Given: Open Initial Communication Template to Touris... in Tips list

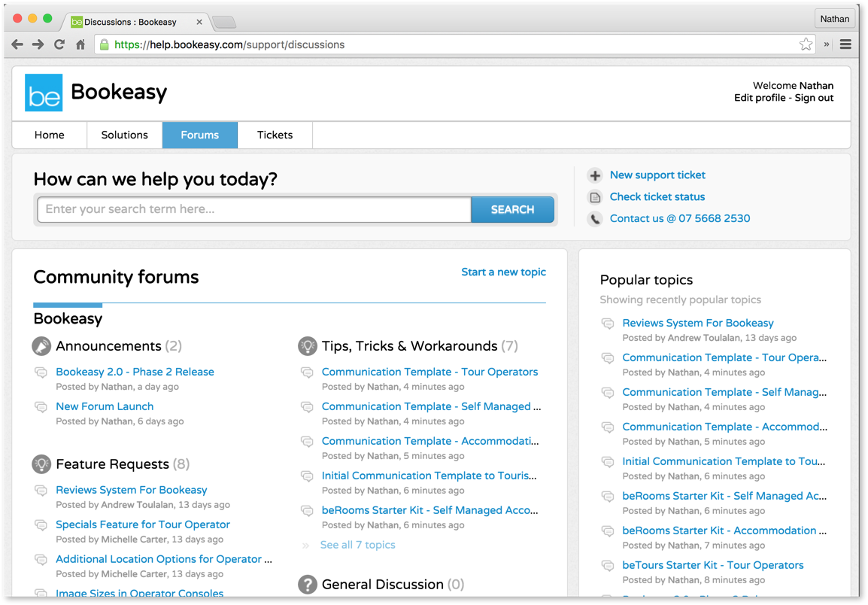Looking at the screenshot, I should click(429, 476).
